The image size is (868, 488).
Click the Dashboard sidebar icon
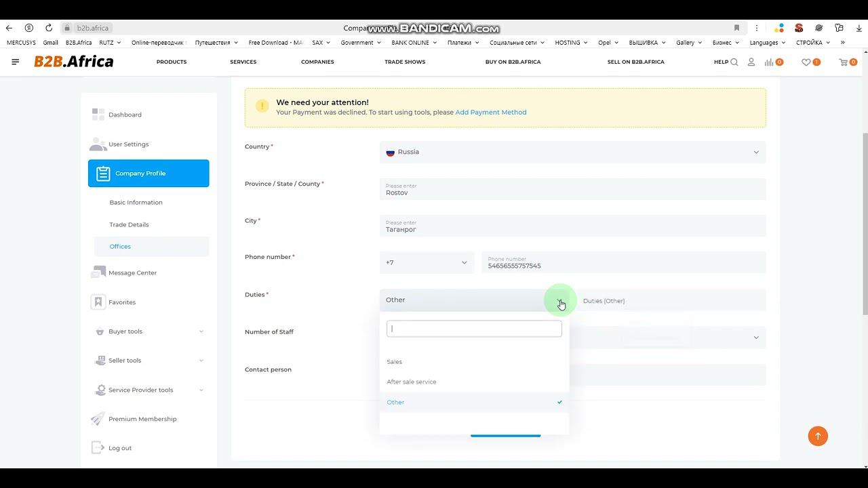pos(98,115)
